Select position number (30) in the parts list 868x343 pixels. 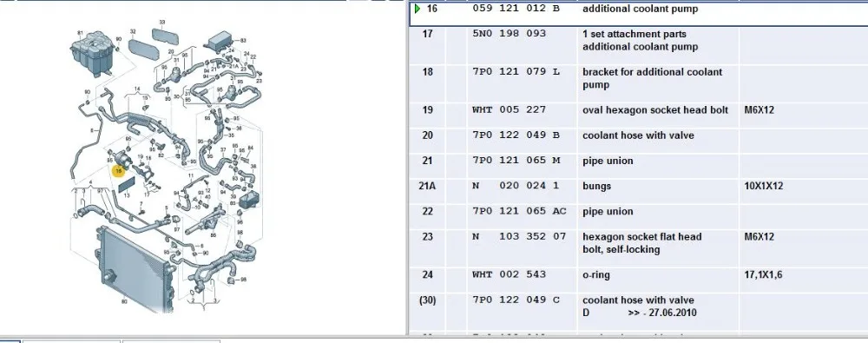[x=427, y=300]
